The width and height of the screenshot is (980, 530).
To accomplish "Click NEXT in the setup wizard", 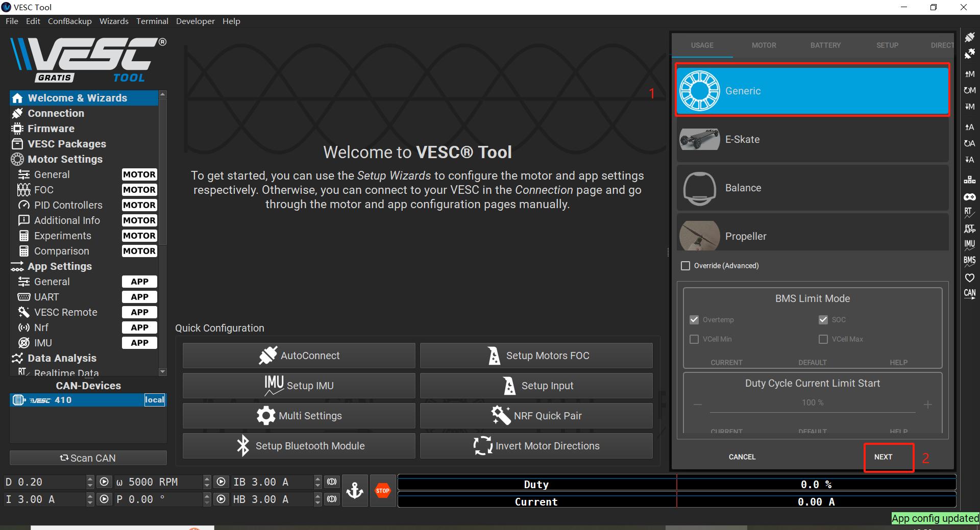I will pyautogui.click(x=883, y=457).
